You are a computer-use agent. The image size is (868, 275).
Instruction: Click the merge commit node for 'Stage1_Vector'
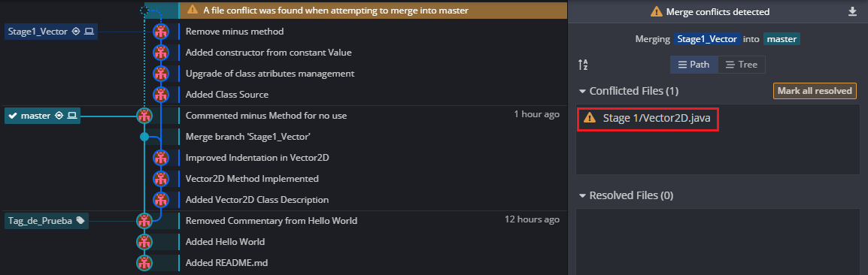tap(144, 137)
